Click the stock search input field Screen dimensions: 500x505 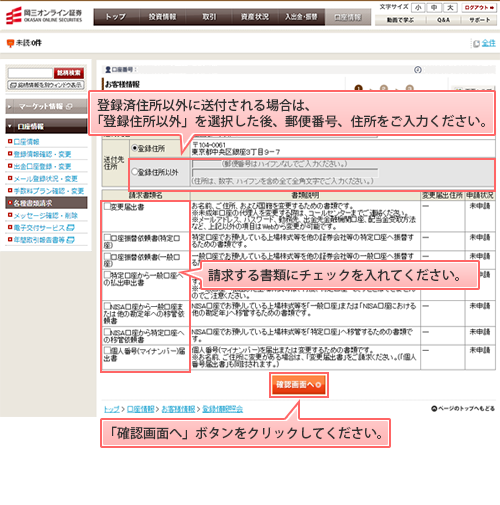click(30, 73)
